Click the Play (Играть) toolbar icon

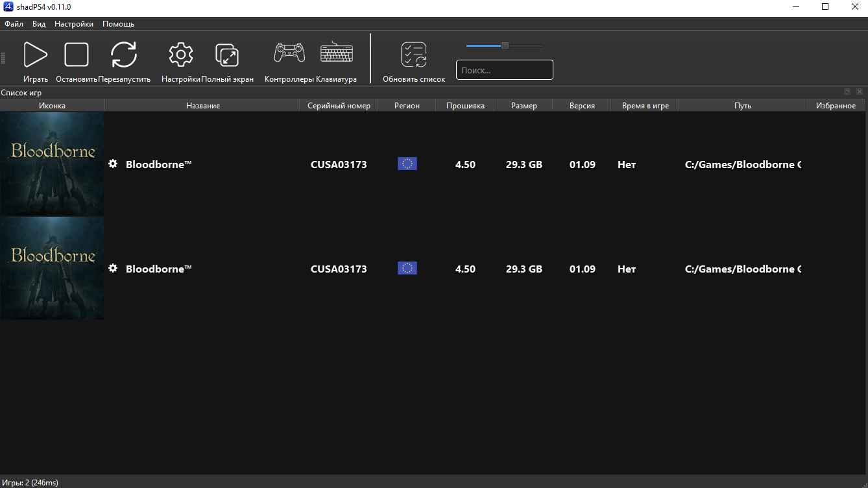pyautogui.click(x=36, y=55)
